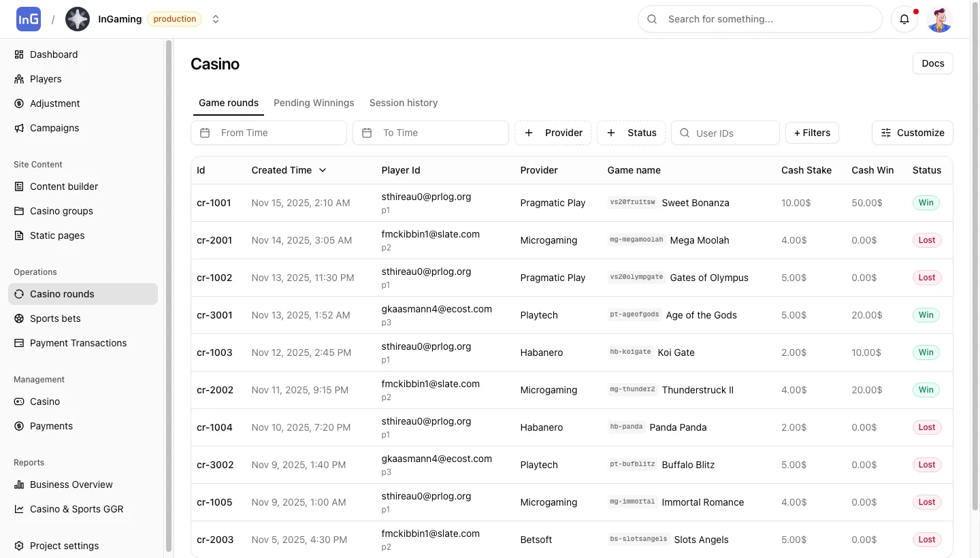Open the Status filter dropdown
Image resolution: width=980 pixels, height=558 pixels.
(x=631, y=133)
